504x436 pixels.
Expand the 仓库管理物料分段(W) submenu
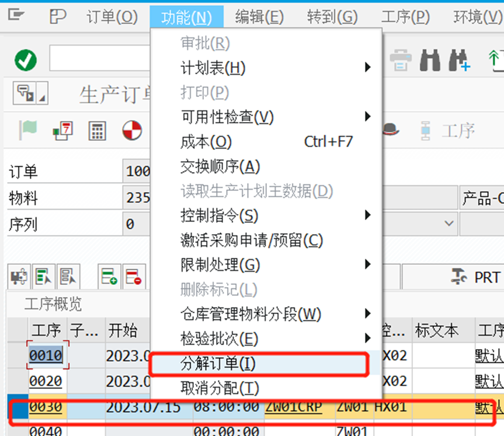[266, 314]
